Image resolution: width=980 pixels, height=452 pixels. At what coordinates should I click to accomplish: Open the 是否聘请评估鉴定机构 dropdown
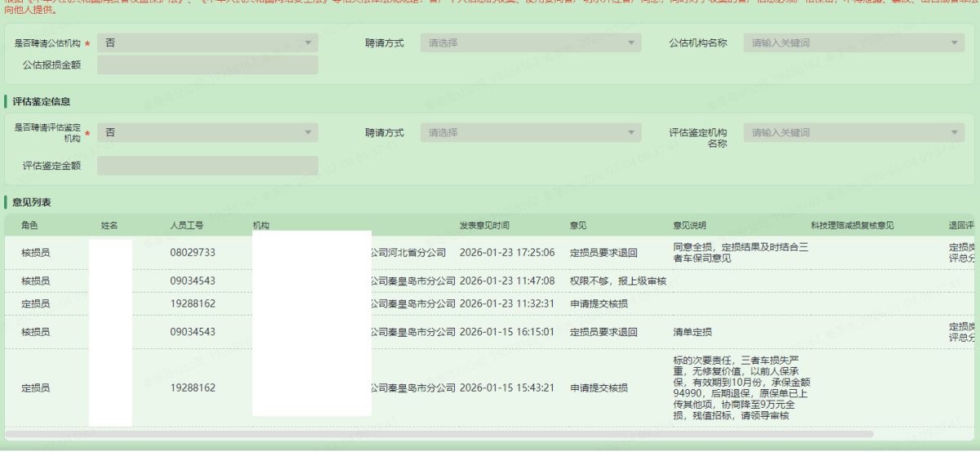tap(207, 132)
